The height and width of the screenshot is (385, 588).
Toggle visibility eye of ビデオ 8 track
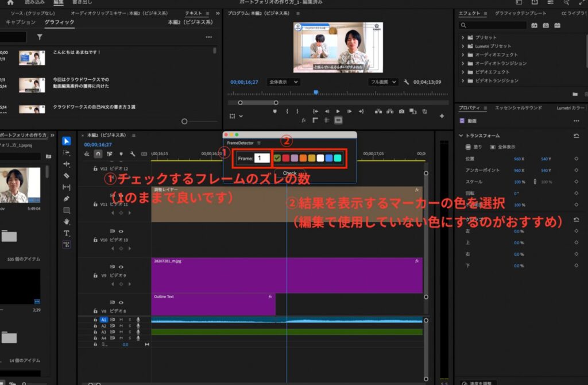coord(121,302)
